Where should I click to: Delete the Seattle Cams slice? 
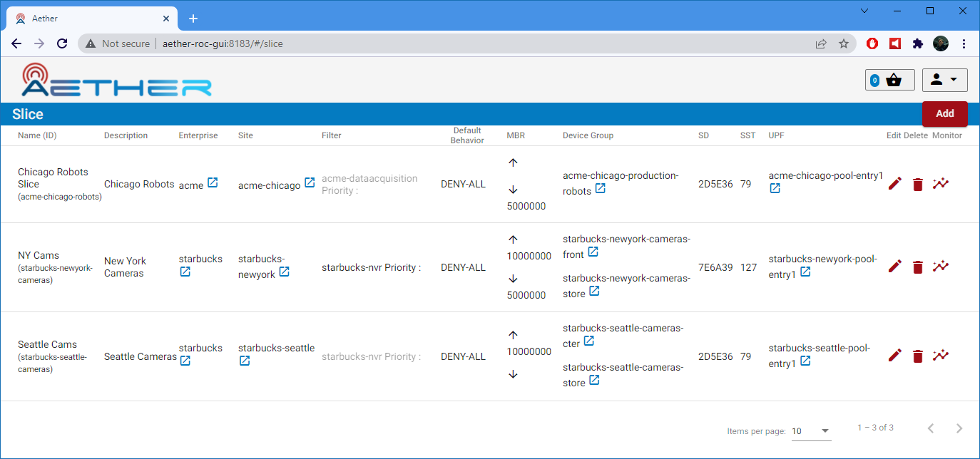tap(917, 355)
